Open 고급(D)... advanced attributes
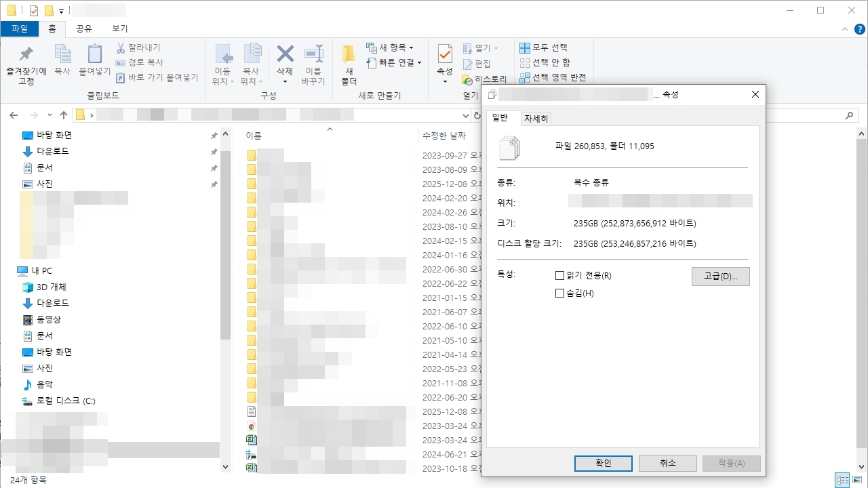868x488 pixels. 721,276
